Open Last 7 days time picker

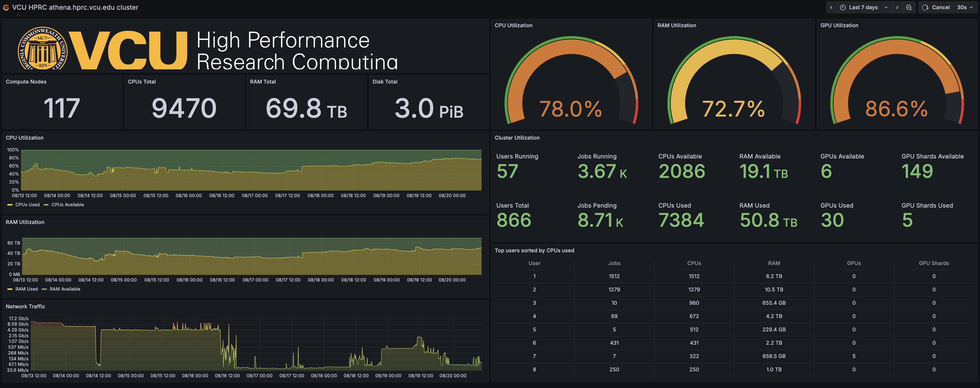coord(863,7)
